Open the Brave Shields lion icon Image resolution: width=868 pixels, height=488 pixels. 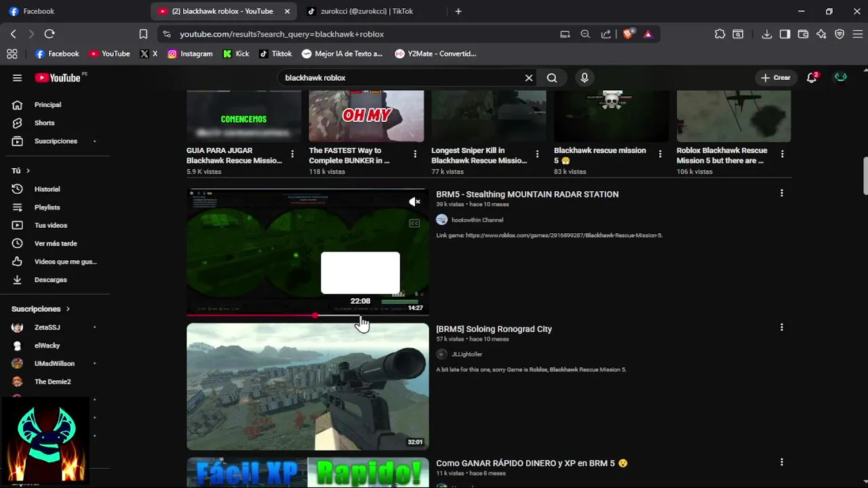click(629, 34)
